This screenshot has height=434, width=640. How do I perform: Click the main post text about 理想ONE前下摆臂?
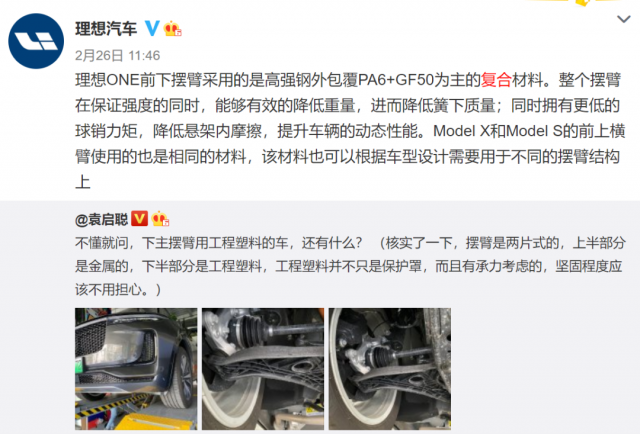(x=350, y=131)
